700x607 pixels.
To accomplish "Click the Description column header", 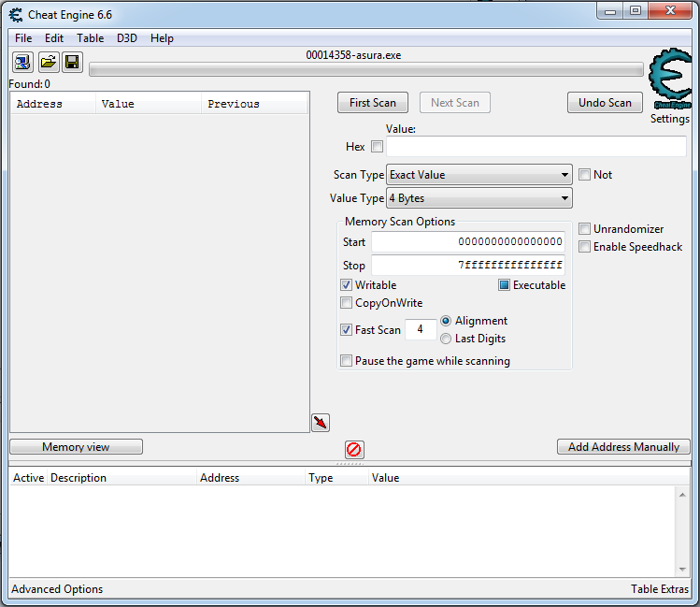I will (x=121, y=478).
